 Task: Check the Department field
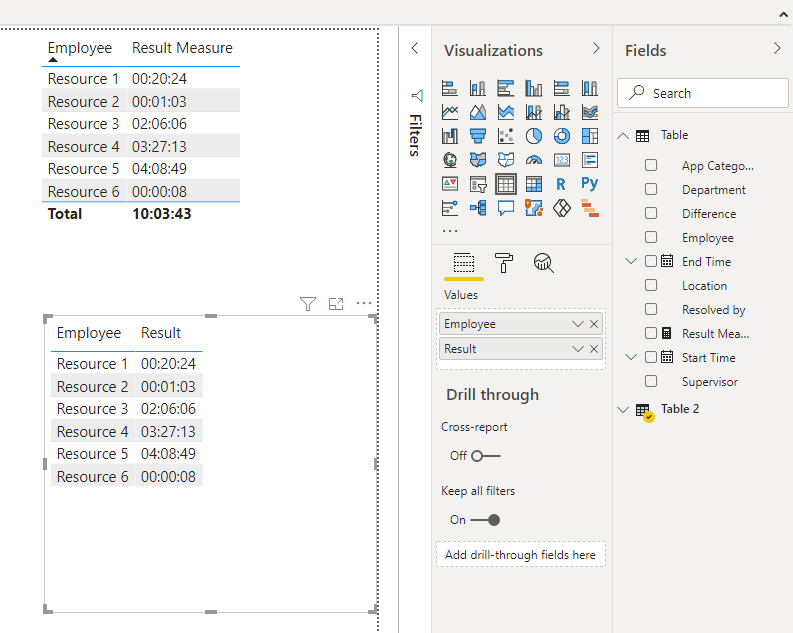(x=651, y=189)
